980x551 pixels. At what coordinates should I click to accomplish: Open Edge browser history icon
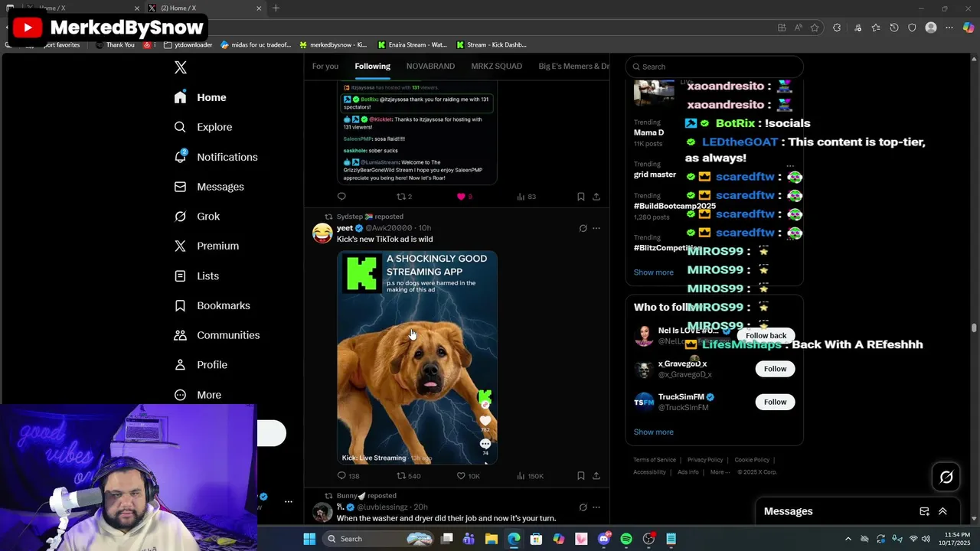(x=893, y=28)
